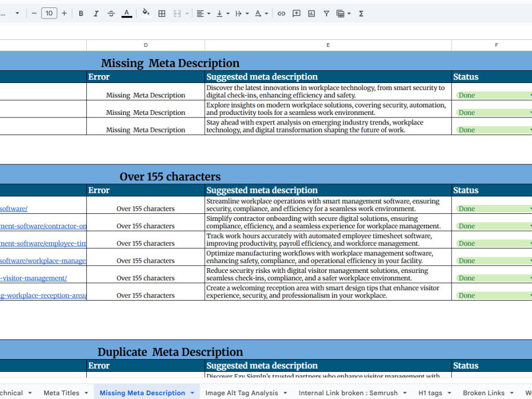Select cell 'Track work hours accurately'

[328, 239]
